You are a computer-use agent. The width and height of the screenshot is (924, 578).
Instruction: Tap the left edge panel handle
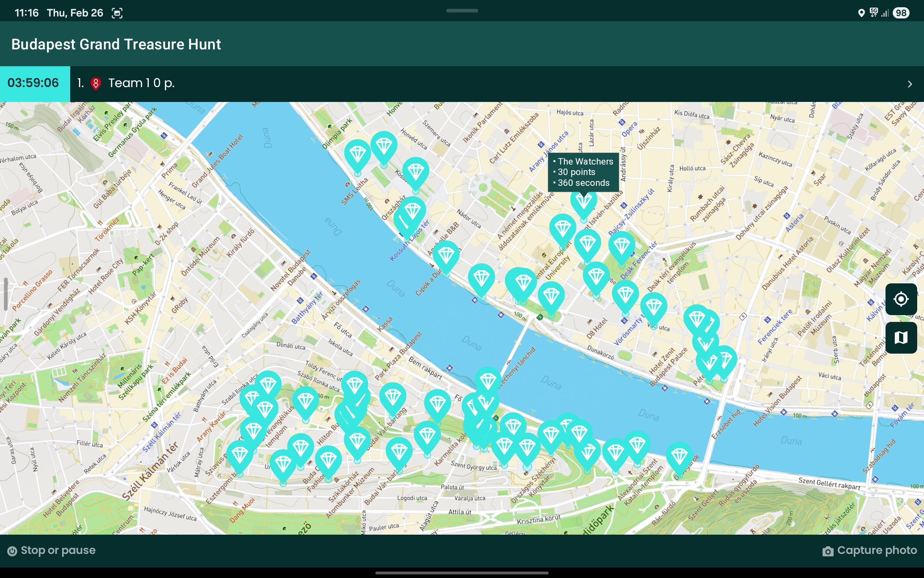pyautogui.click(x=6, y=294)
